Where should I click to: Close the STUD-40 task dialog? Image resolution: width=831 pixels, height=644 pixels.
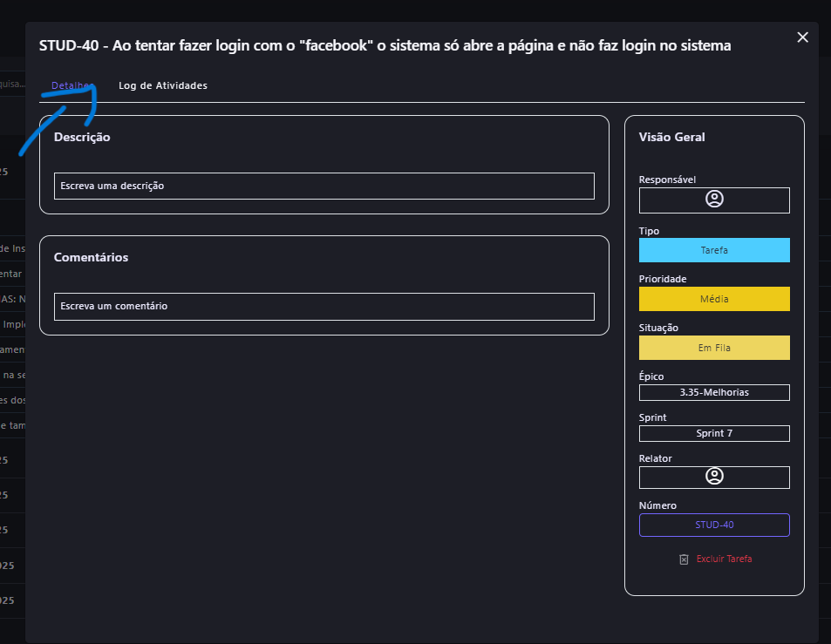tap(803, 37)
